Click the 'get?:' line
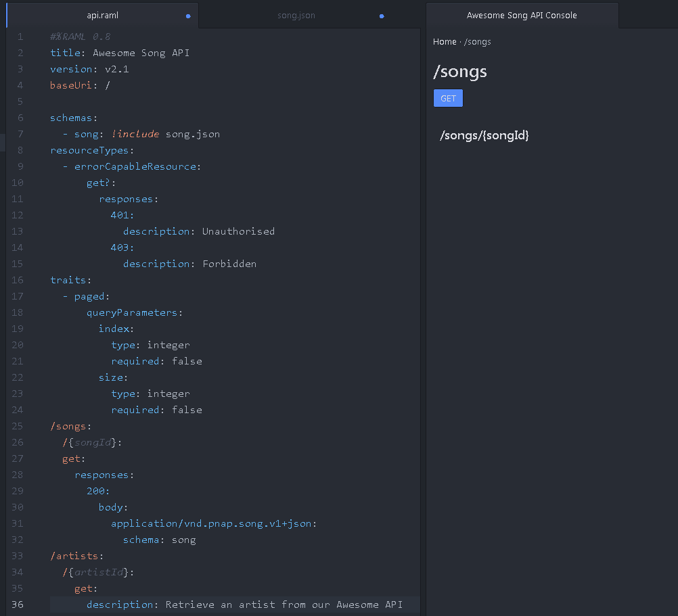The height and width of the screenshot is (616, 678). (101, 183)
